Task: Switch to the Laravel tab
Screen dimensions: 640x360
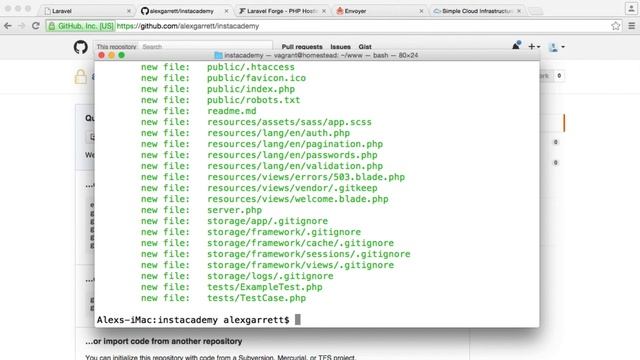Action: [x=87, y=11]
